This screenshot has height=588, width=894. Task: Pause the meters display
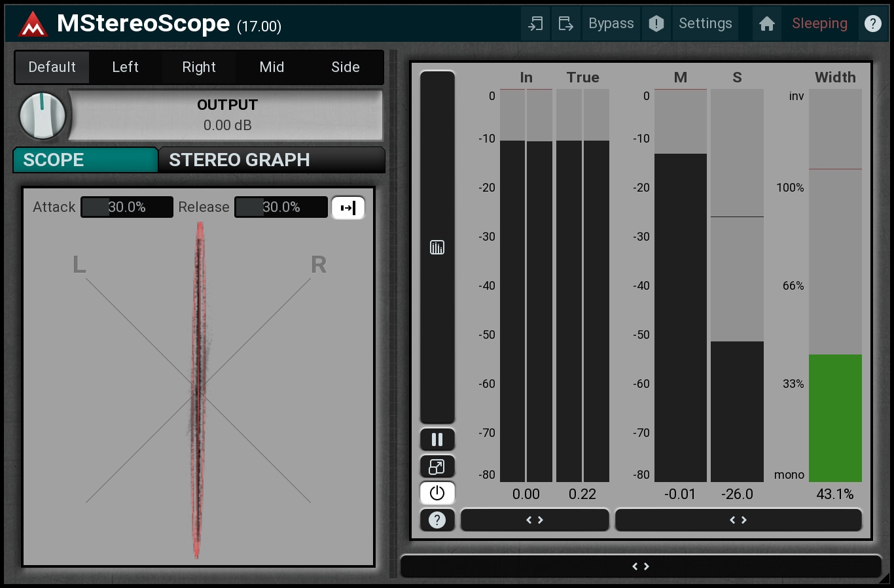click(437, 440)
